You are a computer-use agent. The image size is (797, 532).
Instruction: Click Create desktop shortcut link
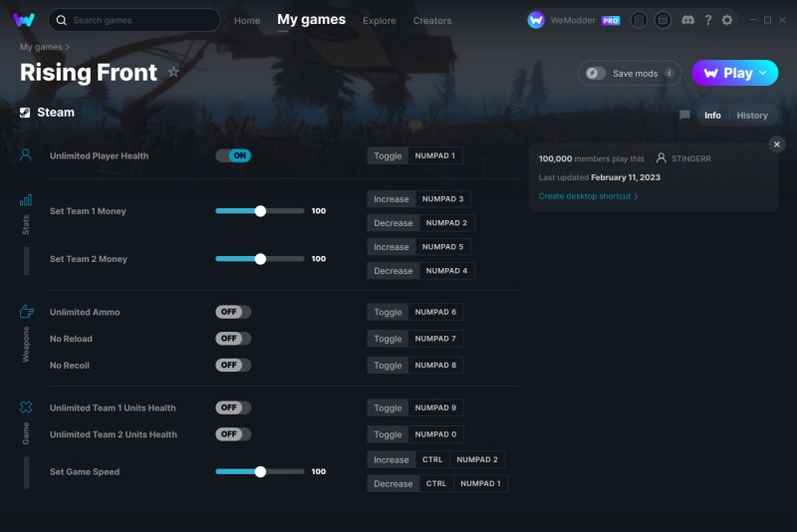(588, 196)
